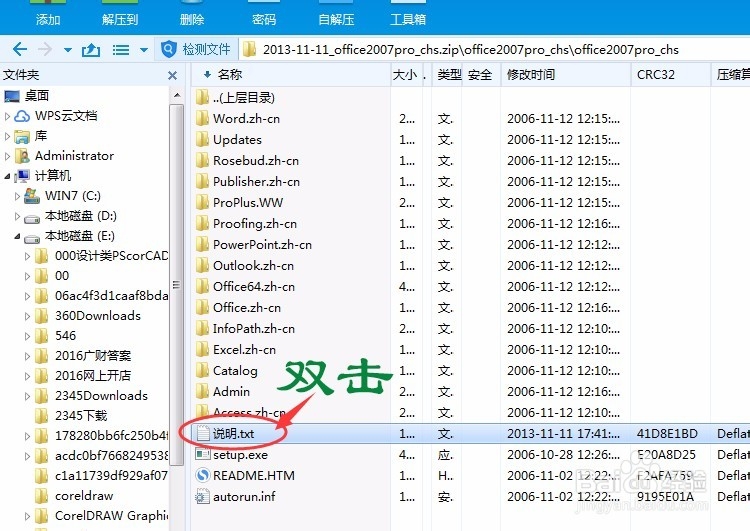Select the setup.exe application icon
Screen dimensions: 750x531
click(203, 454)
